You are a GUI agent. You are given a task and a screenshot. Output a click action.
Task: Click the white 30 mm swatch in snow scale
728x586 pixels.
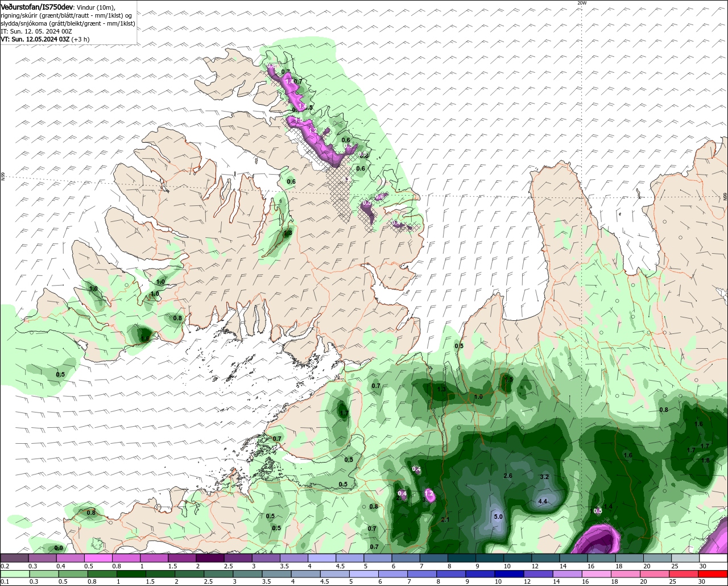coord(713,558)
